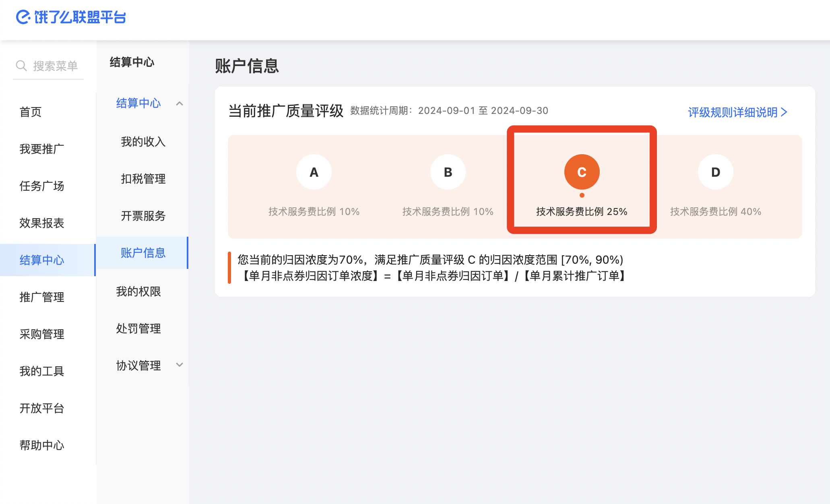Expand 协议管理 submenu chevron

coord(180,365)
